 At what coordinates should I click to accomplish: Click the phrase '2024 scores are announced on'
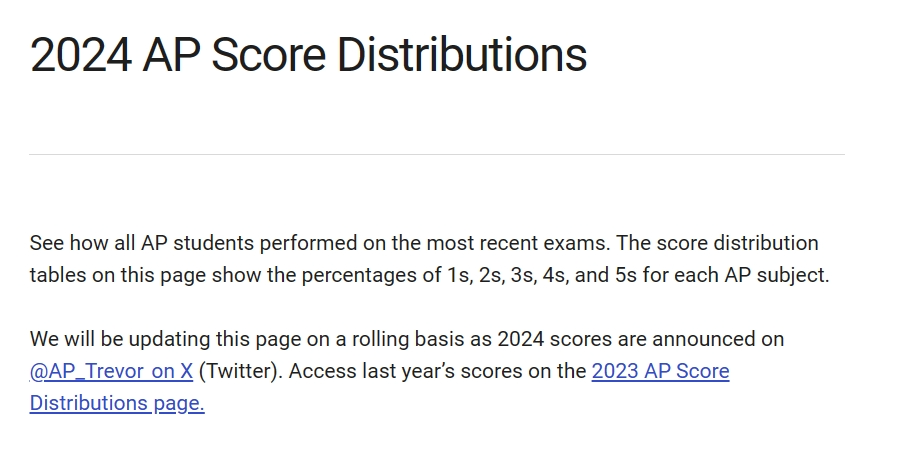[x=641, y=339]
